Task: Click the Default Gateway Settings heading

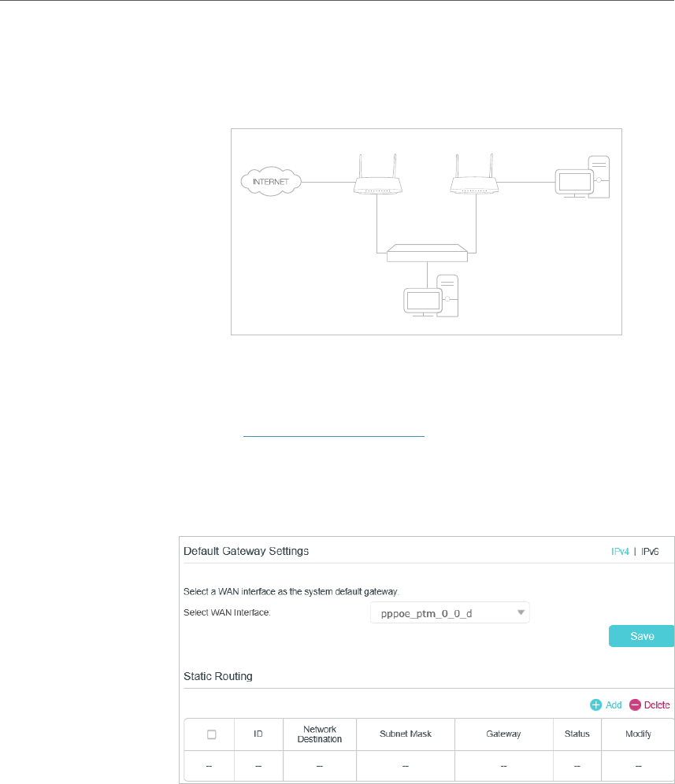Action: pos(247,551)
